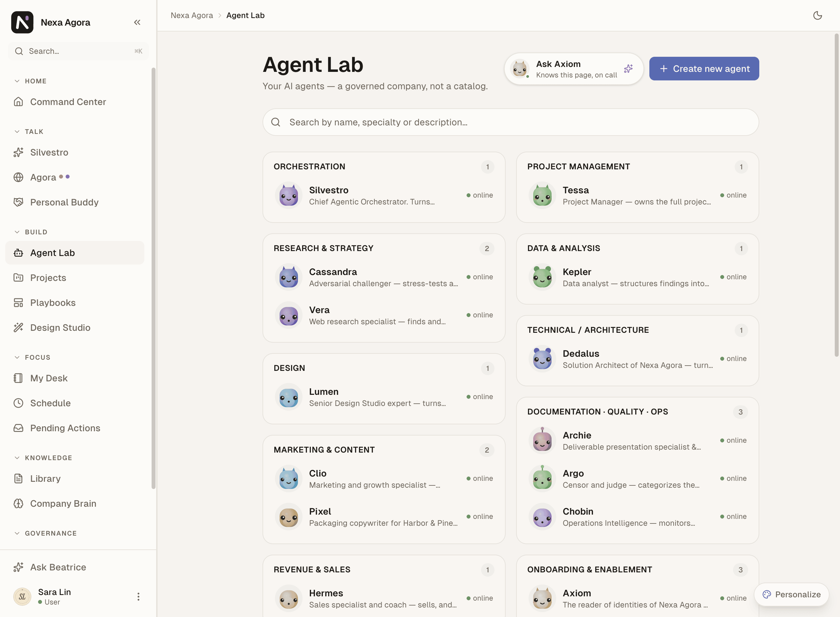Open Command Center home icon
This screenshot has width=840, height=617.
[18, 102]
